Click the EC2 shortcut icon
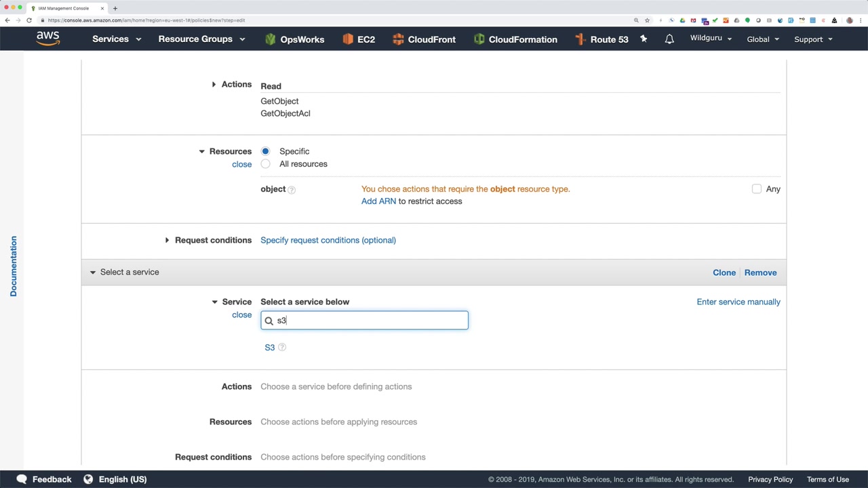868x488 pixels. pyautogui.click(x=348, y=39)
